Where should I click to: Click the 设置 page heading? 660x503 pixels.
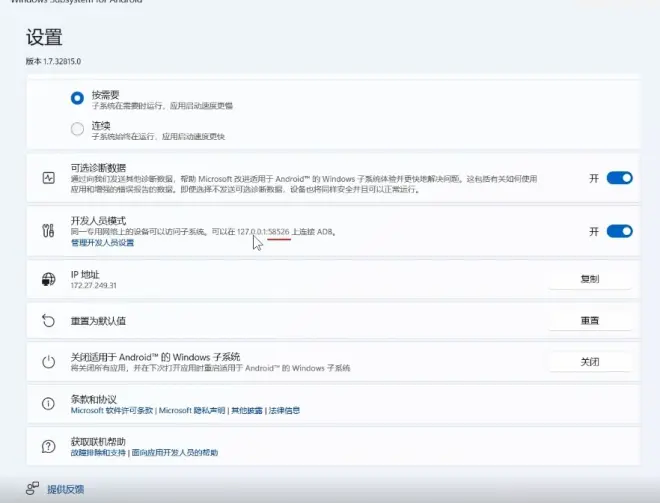(44, 37)
